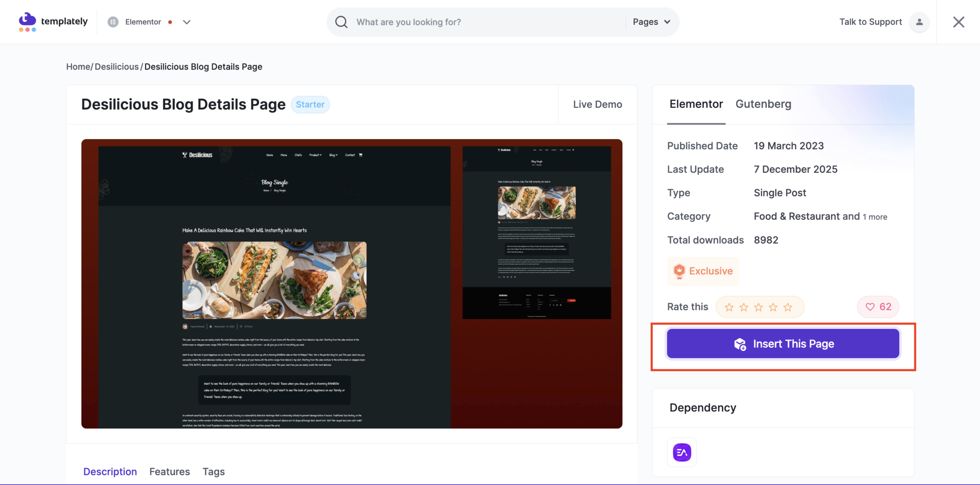980x485 pixels.
Task: Open the user profile avatar icon
Action: pos(919,22)
